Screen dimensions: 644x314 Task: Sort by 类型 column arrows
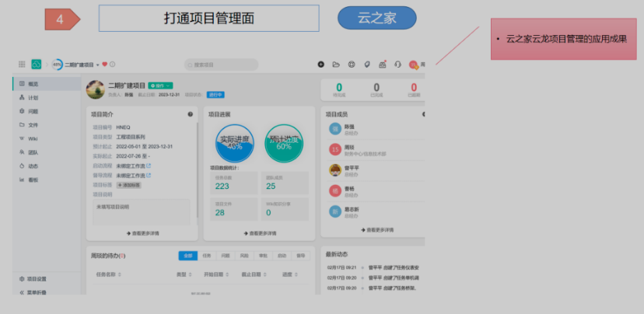click(x=190, y=274)
